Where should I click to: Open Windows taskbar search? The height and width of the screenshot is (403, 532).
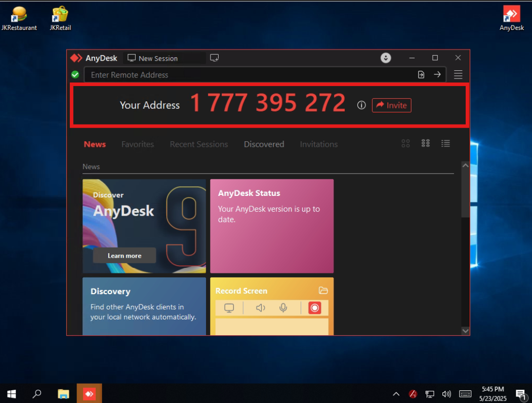36,393
